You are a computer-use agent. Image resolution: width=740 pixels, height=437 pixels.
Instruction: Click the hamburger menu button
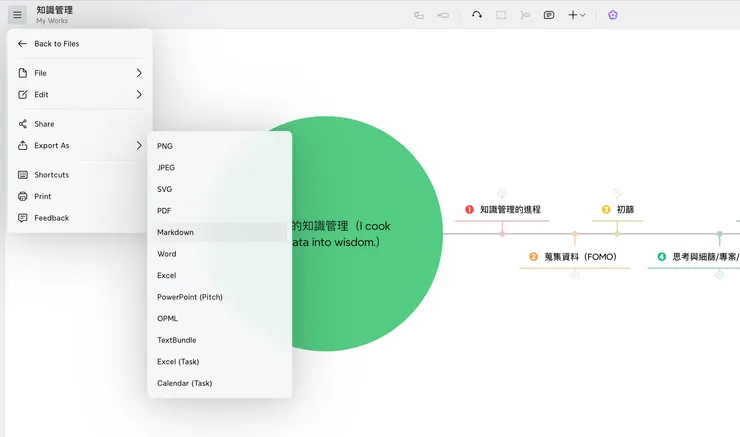17,15
